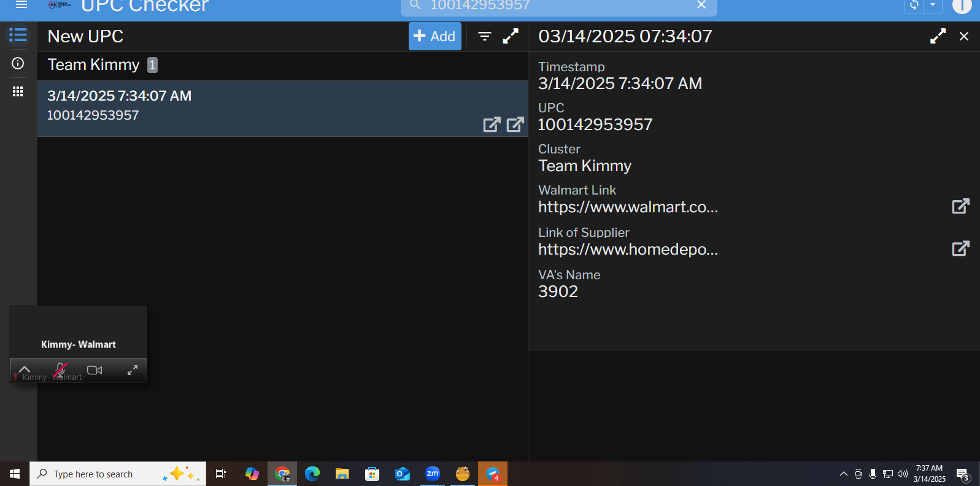The height and width of the screenshot is (486, 980).
Task: Open the user account avatar
Action: point(962,5)
